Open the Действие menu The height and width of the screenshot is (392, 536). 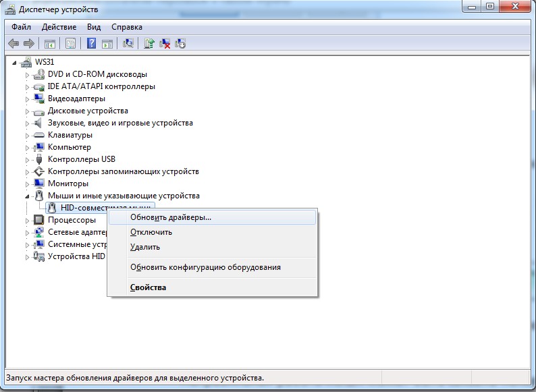(x=59, y=27)
